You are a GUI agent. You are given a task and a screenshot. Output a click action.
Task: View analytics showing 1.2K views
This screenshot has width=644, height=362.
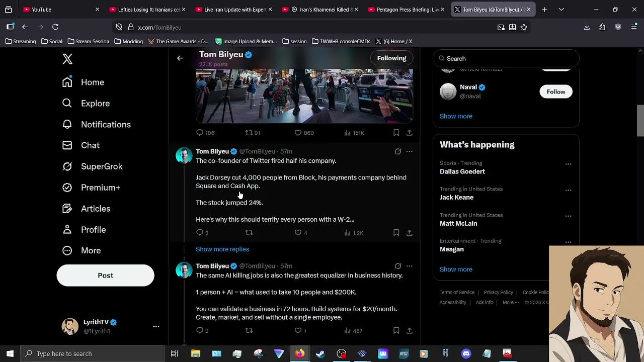pyautogui.click(x=354, y=233)
